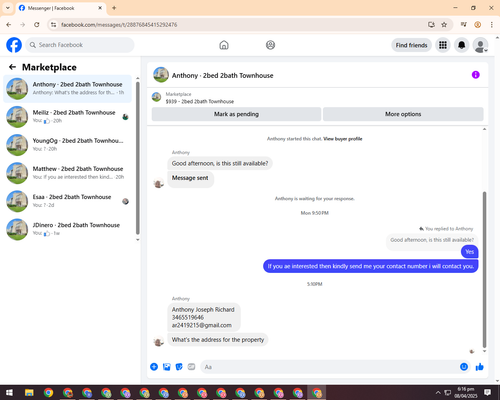Open the Groups icon in top navigation
Screen dimensions: 500x400
270,45
